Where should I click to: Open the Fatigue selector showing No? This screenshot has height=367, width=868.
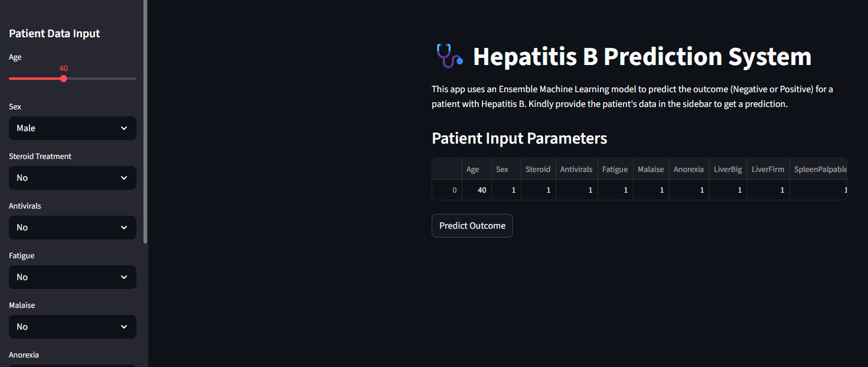point(72,277)
